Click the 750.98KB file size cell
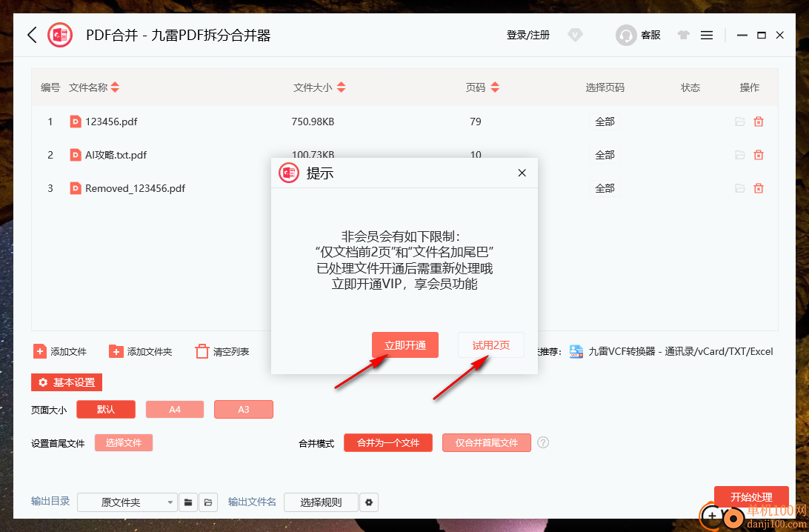The image size is (809, 532). 313,122
